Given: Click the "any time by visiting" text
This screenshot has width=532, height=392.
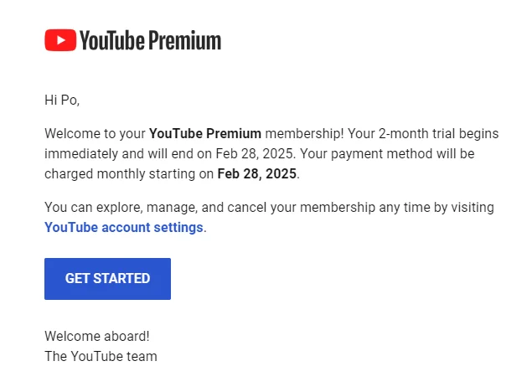Looking at the screenshot, I should [436, 208].
